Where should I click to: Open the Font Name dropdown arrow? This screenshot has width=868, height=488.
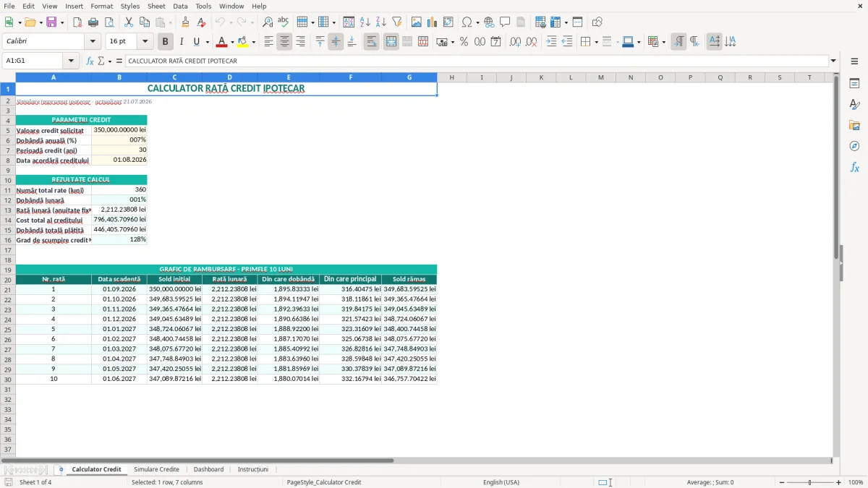coord(92,42)
